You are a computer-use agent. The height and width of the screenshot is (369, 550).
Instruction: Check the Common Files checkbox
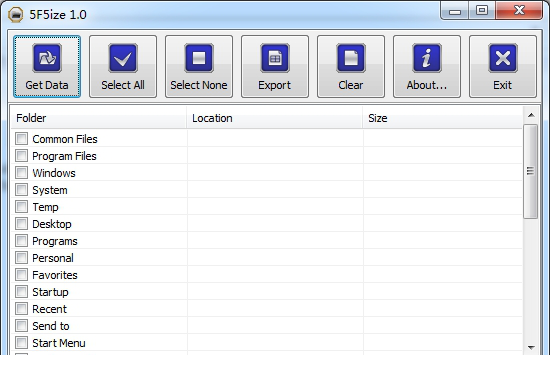(x=21, y=139)
